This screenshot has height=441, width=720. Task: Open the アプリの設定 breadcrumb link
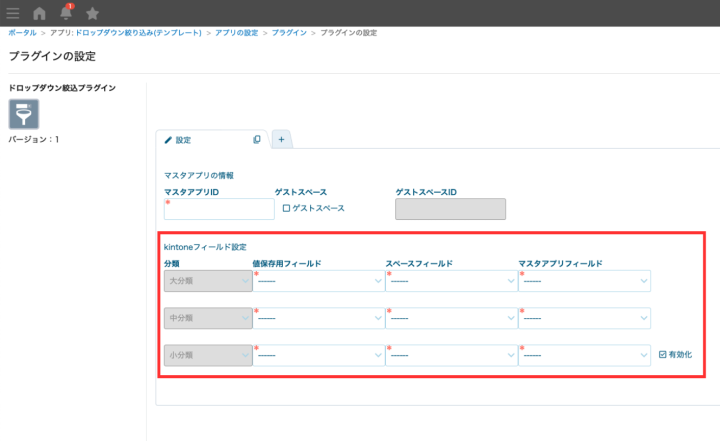[237, 34]
